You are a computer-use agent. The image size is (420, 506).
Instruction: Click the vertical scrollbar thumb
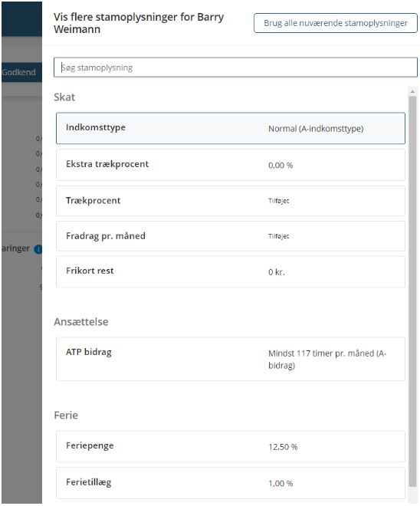click(x=412, y=291)
